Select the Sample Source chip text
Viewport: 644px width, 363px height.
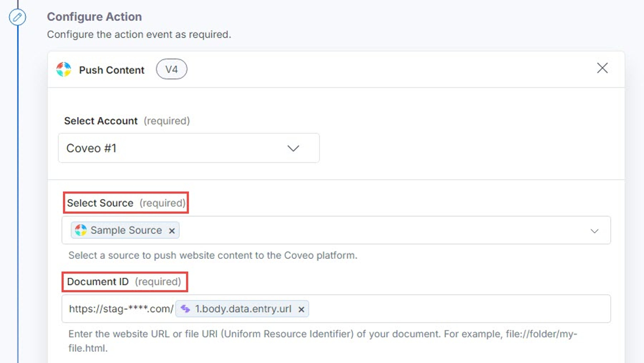tap(126, 230)
